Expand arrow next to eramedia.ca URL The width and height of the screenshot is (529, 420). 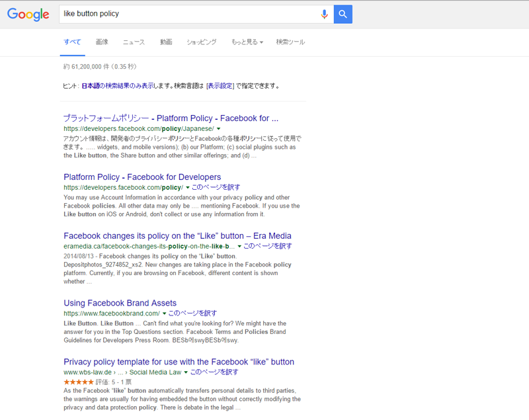tap(239, 246)
